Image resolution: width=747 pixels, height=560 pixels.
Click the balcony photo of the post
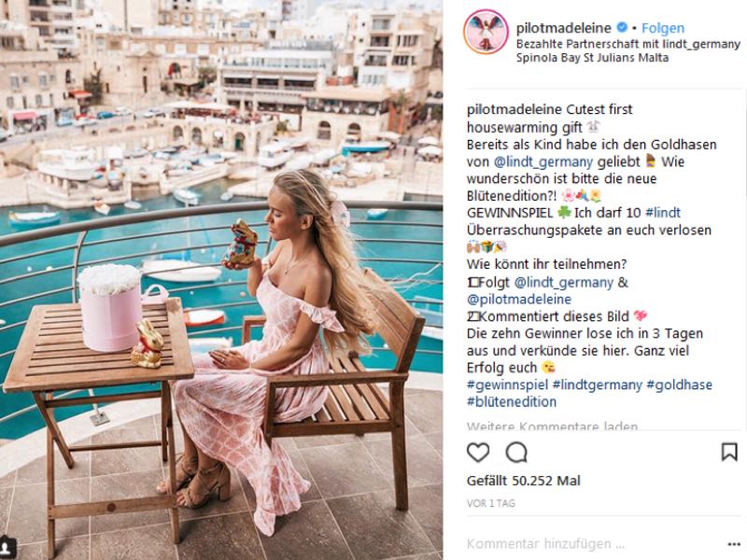click(x=221, y=280)
